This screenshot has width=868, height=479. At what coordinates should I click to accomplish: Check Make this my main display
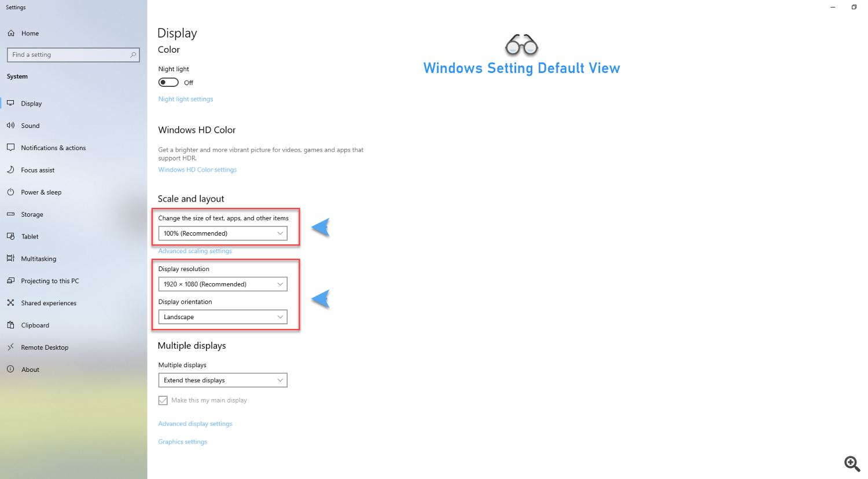click(163, 400)
